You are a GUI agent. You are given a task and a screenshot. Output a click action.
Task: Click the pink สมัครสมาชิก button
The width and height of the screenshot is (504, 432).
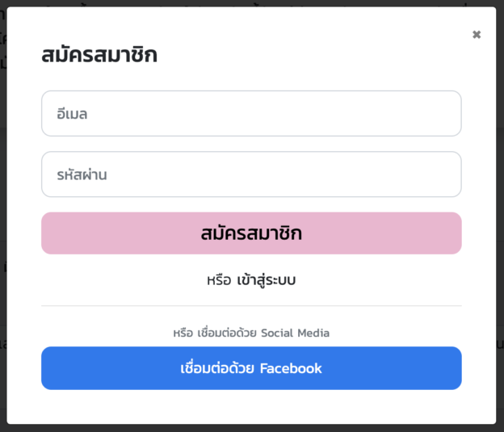pos(251,233)
